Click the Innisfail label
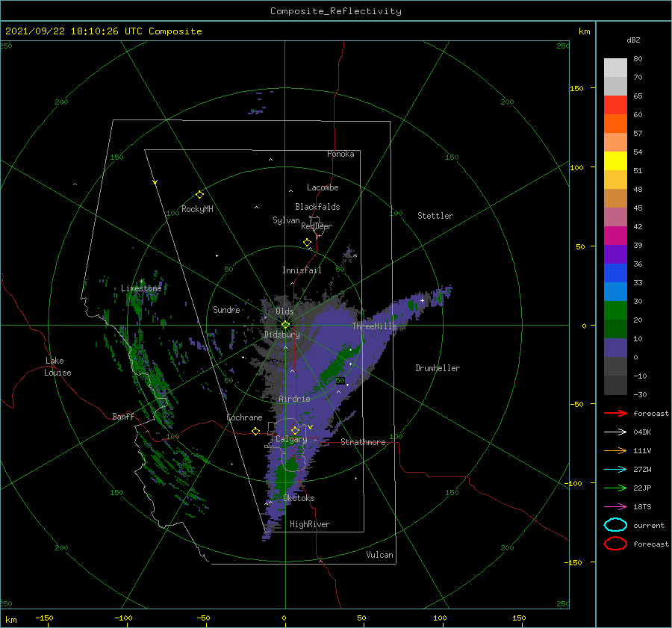Viewport: 672px width, 628px height. click(x=302, y=270)
